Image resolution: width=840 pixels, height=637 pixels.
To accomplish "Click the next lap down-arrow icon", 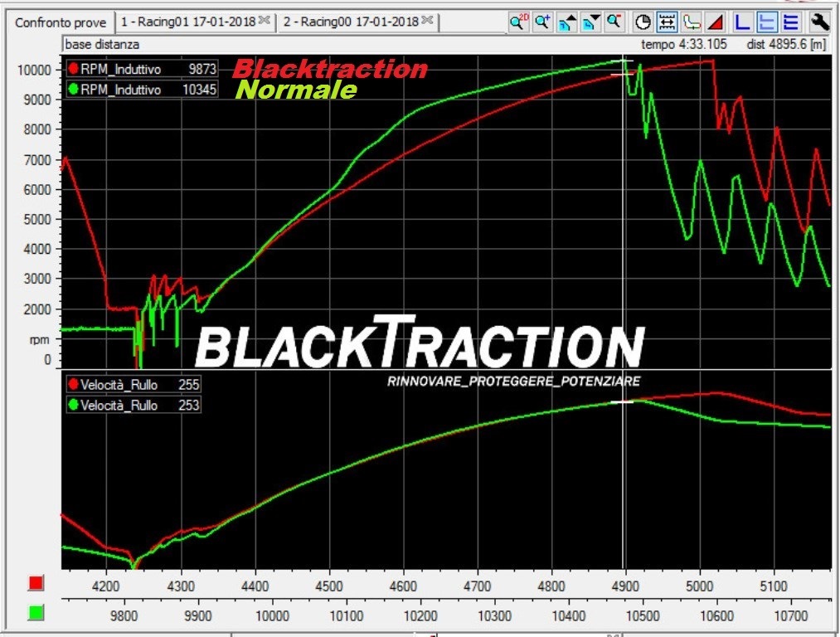I will [590, 22].
